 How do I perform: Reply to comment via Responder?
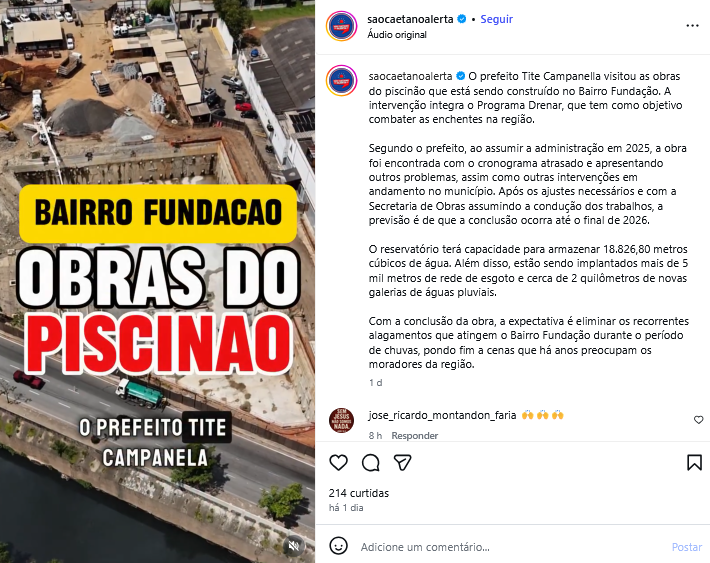(414, 435)
